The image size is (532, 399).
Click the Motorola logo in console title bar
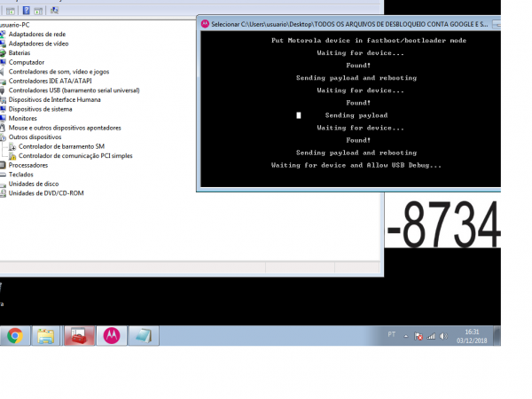[205, 24]
